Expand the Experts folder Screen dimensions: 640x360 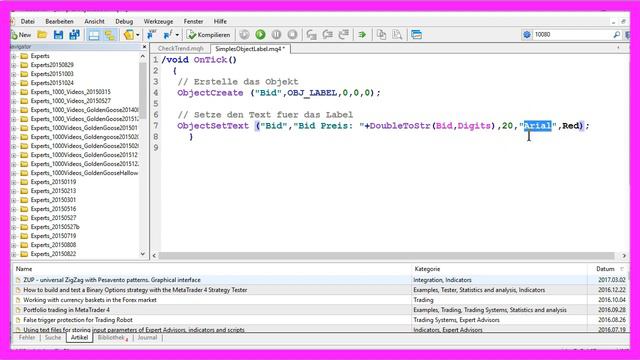click(13, 56)
